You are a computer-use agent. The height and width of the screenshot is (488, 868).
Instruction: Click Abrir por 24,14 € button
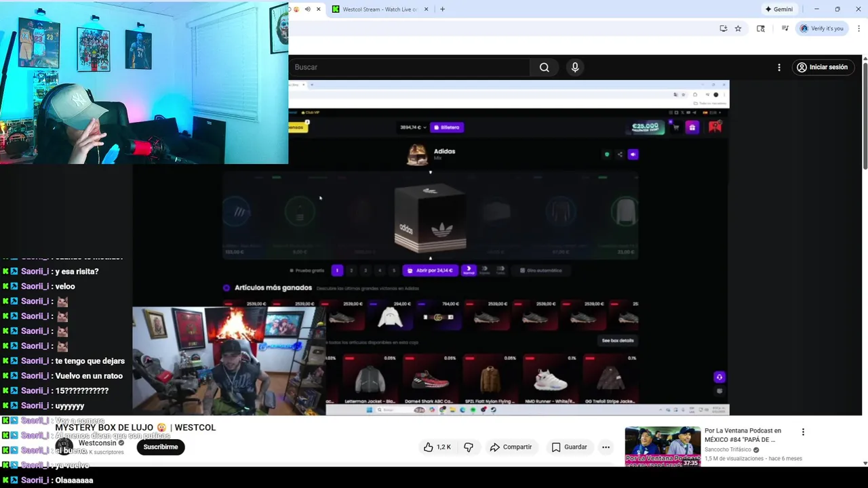(431, 270)
